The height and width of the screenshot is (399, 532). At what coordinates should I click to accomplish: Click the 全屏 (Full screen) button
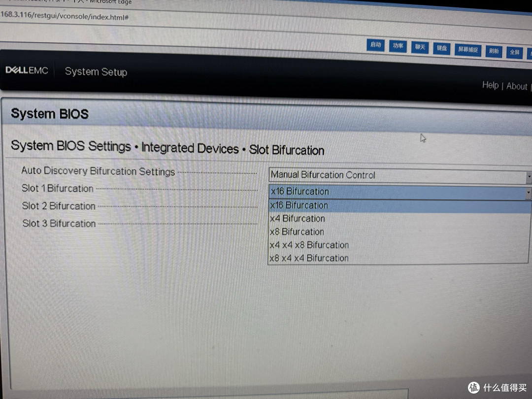point(514,52)
